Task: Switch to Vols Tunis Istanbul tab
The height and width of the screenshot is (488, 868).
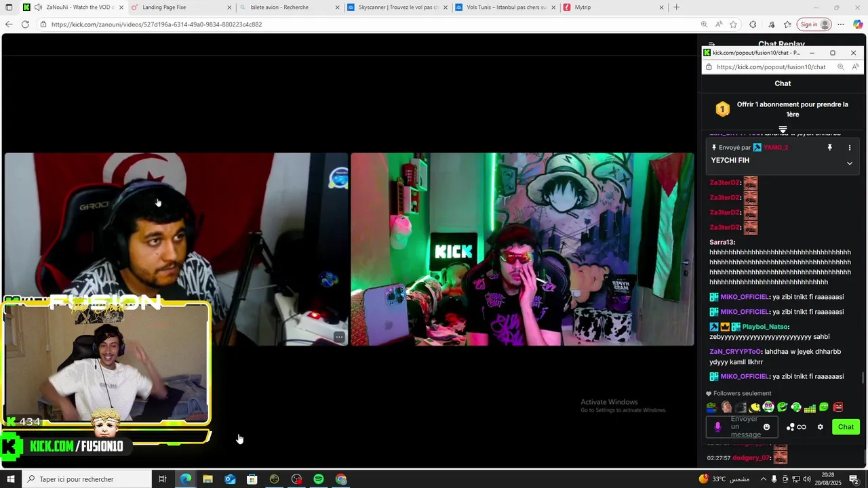Action: click(x=505, y=7)
